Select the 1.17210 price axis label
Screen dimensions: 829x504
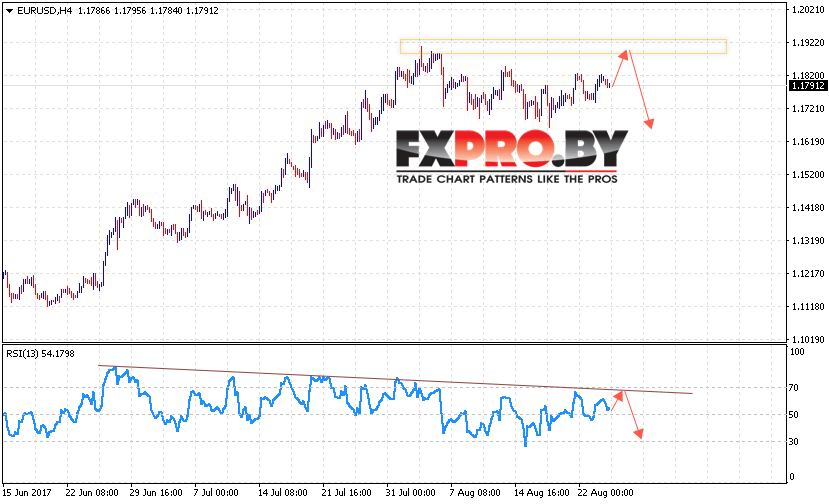[808, 108]
